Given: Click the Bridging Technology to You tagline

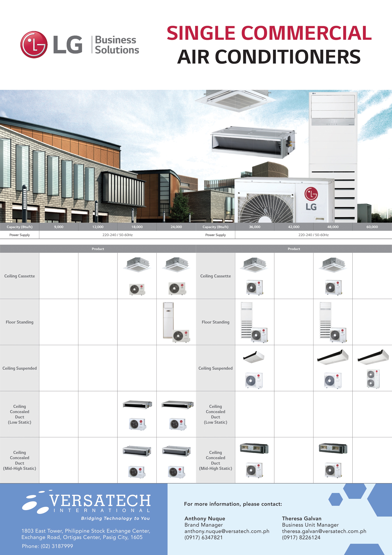Looking at the screenshot, I should tap(115, 518).
